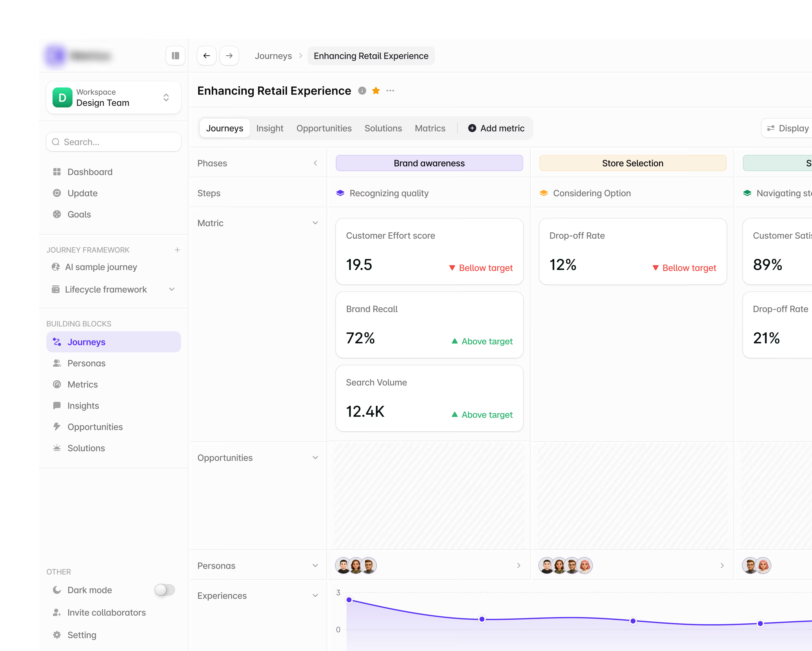
Task: Collapse the Matric row chevron
Action: pyautogui.click(x=315, y=223)
